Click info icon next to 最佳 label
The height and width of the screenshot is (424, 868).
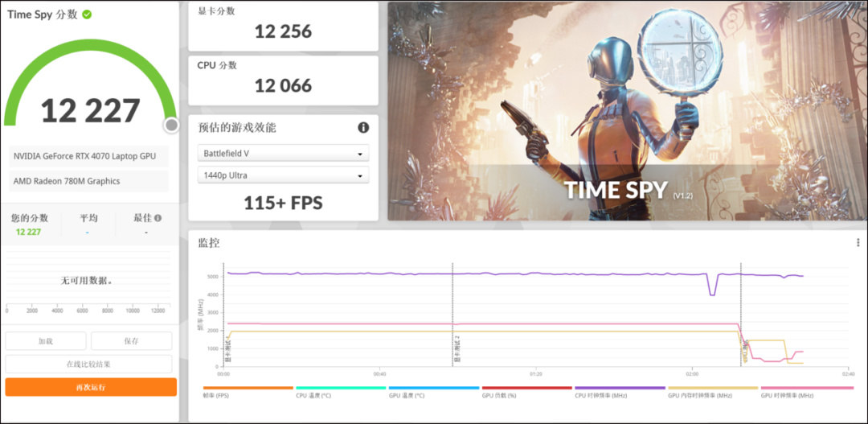pyautogui.click(x=158, y=218)
